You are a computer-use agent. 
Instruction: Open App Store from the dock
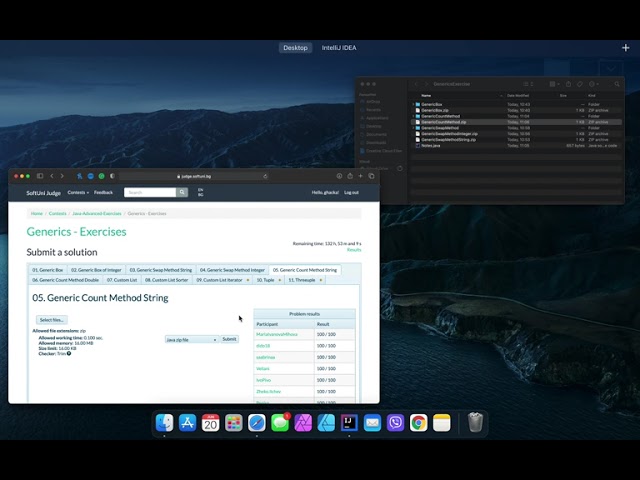pos(187,423)
